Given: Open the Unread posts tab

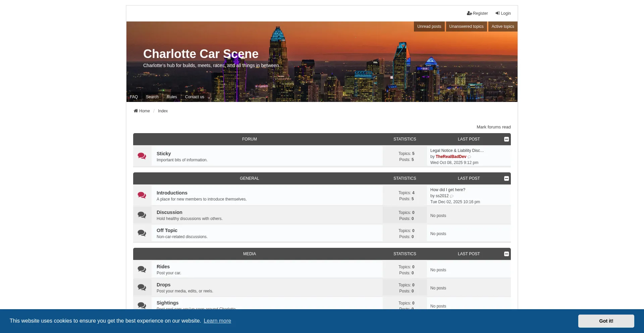Looking at the screenshot, I should (429, 26).
